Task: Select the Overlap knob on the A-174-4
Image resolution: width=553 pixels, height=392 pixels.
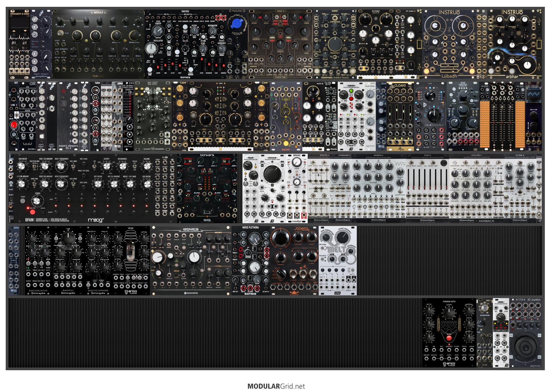Action: pos(519,325)
